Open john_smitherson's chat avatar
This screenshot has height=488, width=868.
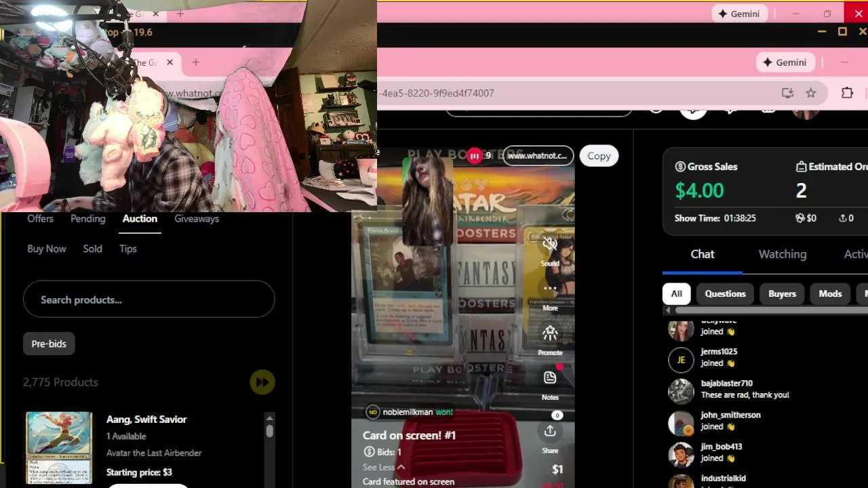click(681, 423)
